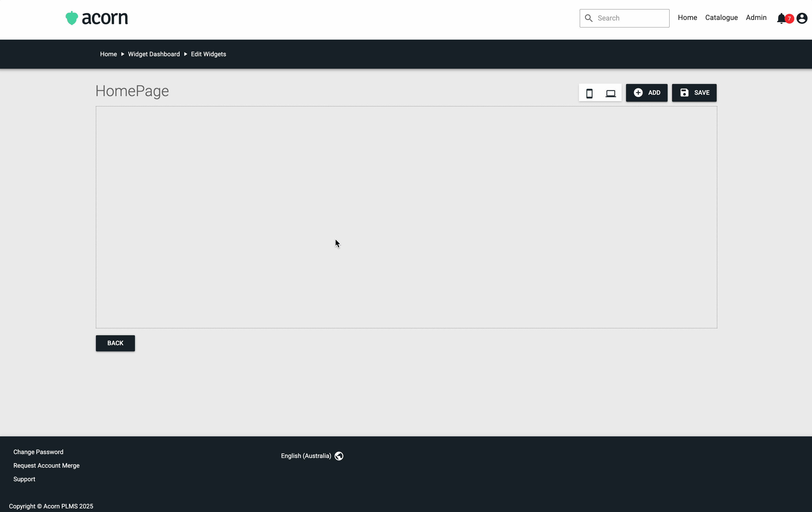Click the save disk icon on SAVE button
This screenshot has width=812, height=512.
[x=684, y=93]
